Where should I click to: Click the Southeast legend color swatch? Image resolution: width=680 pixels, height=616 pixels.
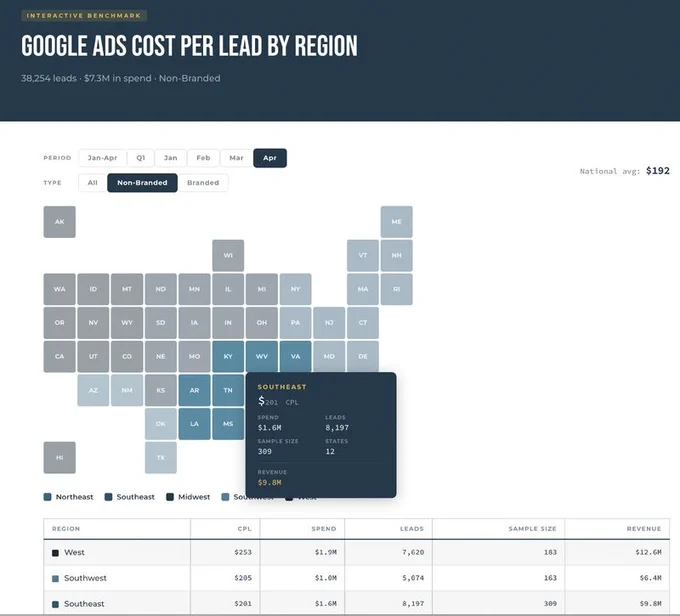(108, 497)
